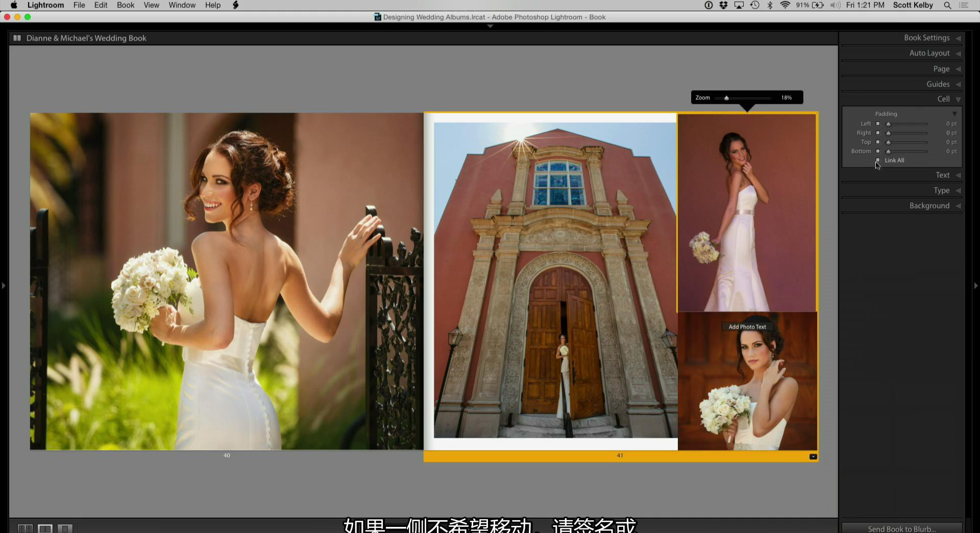Image resolution: width=980 pixels, height=533 pixels.
Task: Select the Single Page View icon
Action: coord(65,528)
